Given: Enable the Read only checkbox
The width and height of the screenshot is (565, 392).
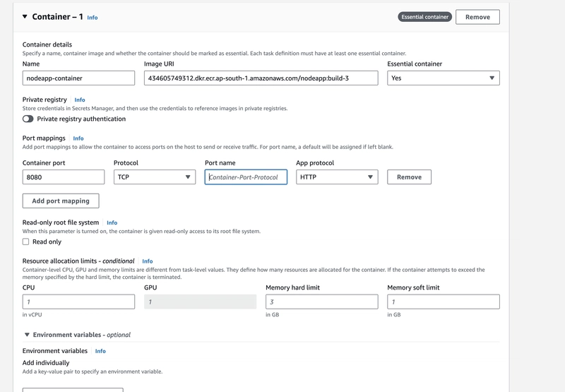Looking at the screenshot, I should (x=25, y=242).
